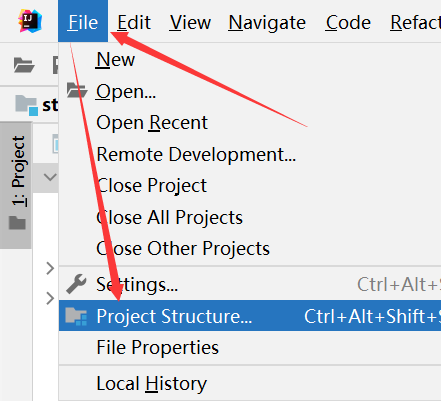441x401 pixels.
Task: Open the Edit menu
Action: click(134, 23)
